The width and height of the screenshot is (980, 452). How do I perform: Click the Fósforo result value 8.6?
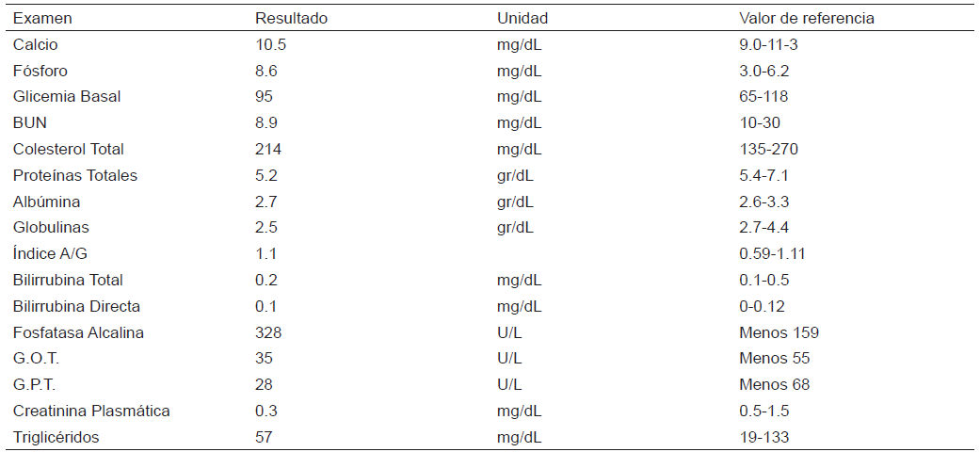click(x=265, y=71)
